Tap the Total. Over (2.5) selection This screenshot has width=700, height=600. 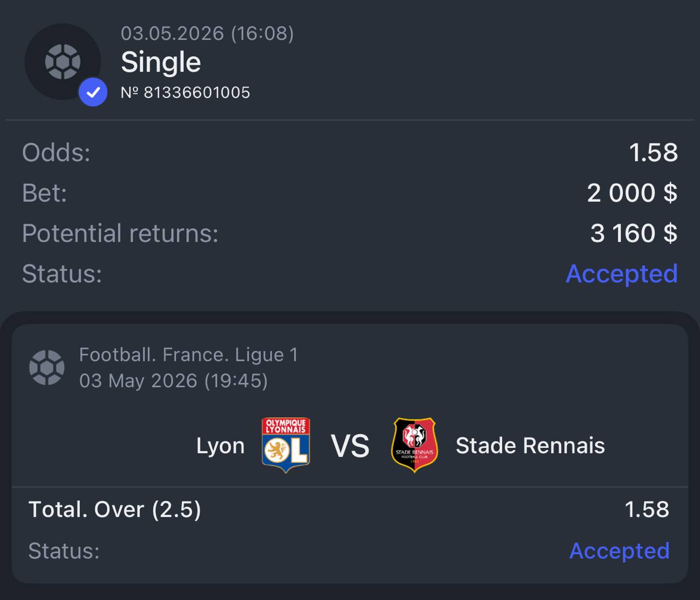click(115, 510)
